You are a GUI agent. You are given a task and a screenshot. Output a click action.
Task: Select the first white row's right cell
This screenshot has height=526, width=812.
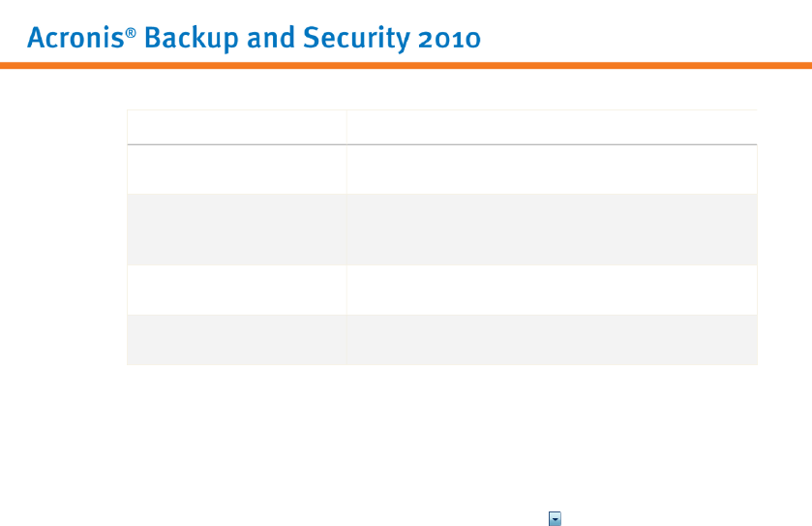[551, 170]
